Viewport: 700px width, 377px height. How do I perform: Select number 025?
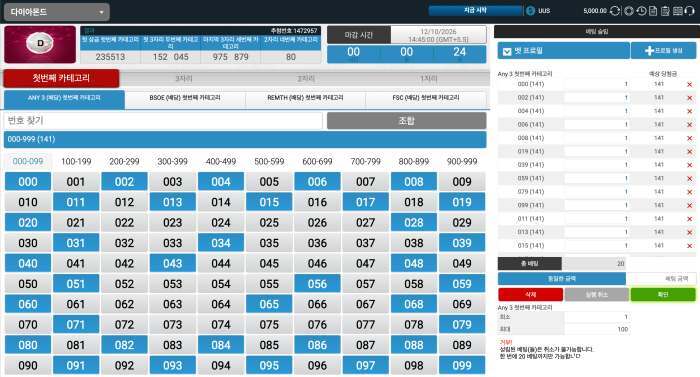point(269,222)
